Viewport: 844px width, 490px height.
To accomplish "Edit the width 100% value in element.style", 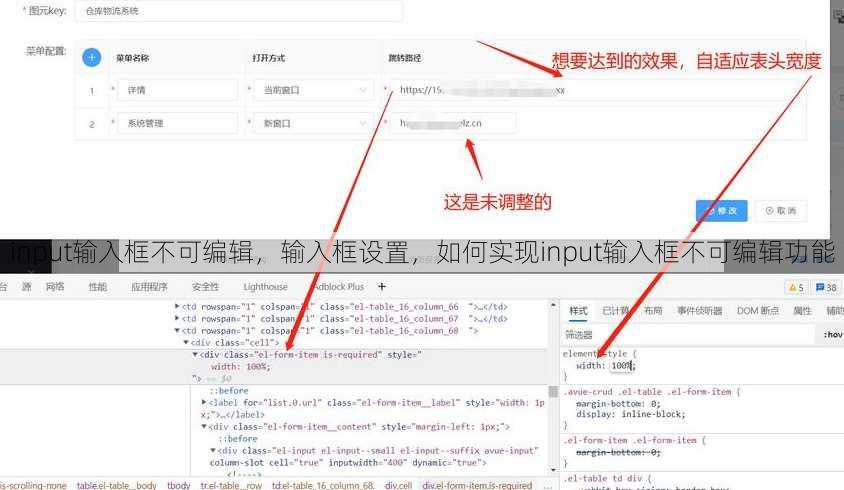I will pyautogui.click(x=622, y=366).
